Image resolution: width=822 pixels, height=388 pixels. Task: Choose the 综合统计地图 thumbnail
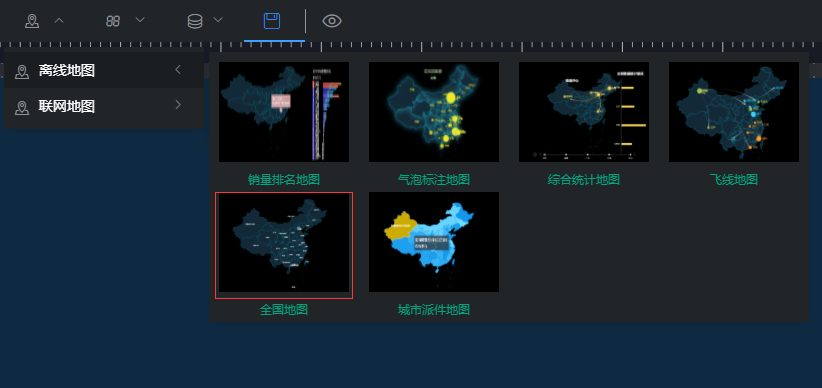coord(583,112)
